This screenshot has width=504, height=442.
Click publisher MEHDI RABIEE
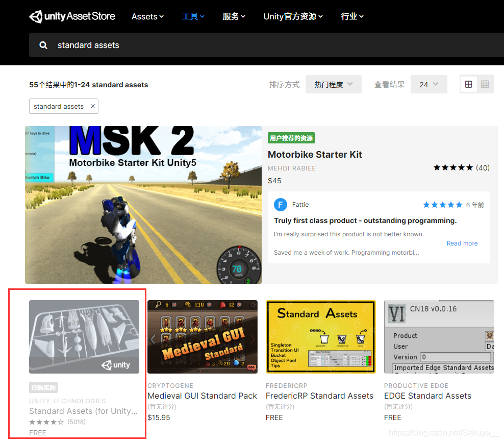pos(292,168)
